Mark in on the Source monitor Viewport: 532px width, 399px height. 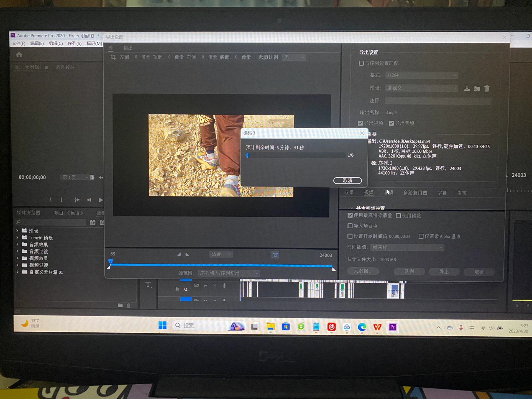point(51,199)
